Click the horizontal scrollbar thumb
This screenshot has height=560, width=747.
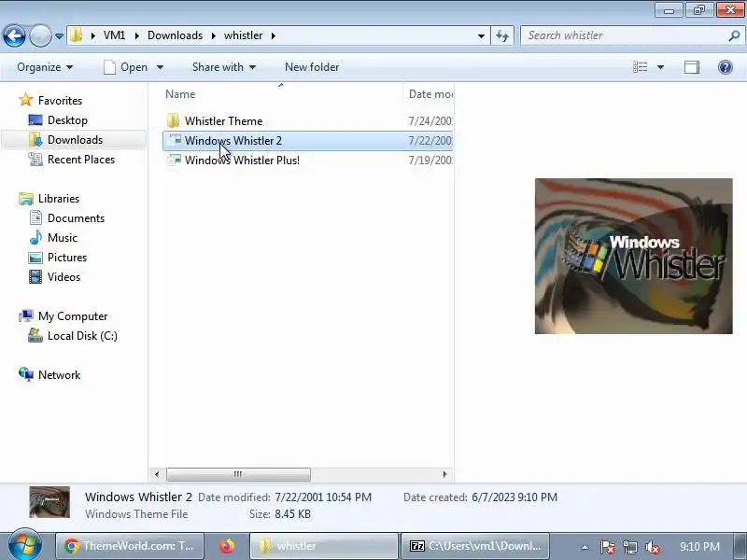pos(238,474)
